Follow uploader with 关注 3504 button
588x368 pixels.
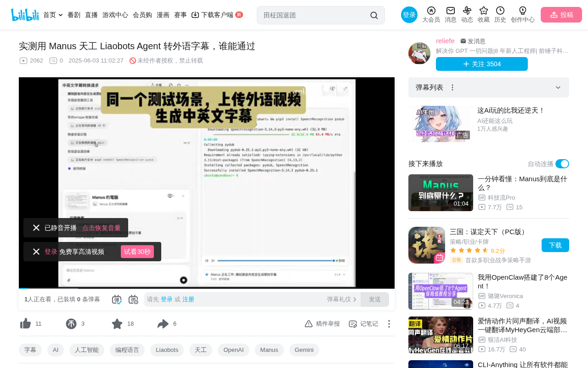point(482,64)
